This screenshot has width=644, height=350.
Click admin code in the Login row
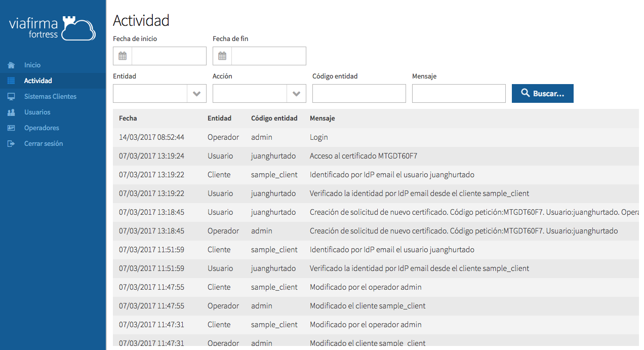coord(262,137)
